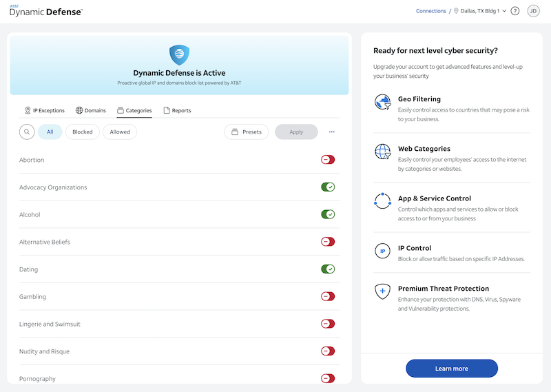Follow the Connections breadcrumb link
The height and width of the screenshot is (392, 551).
[431, 11]
